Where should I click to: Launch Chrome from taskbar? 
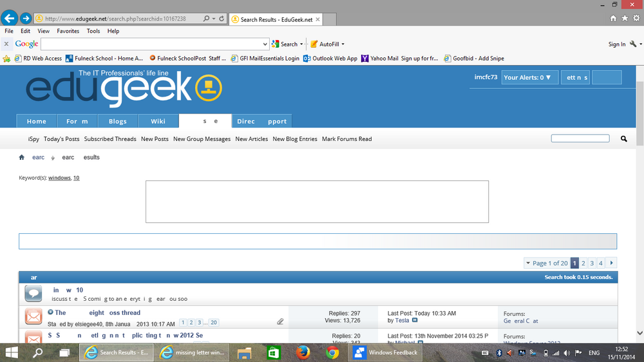coord(332,352)
